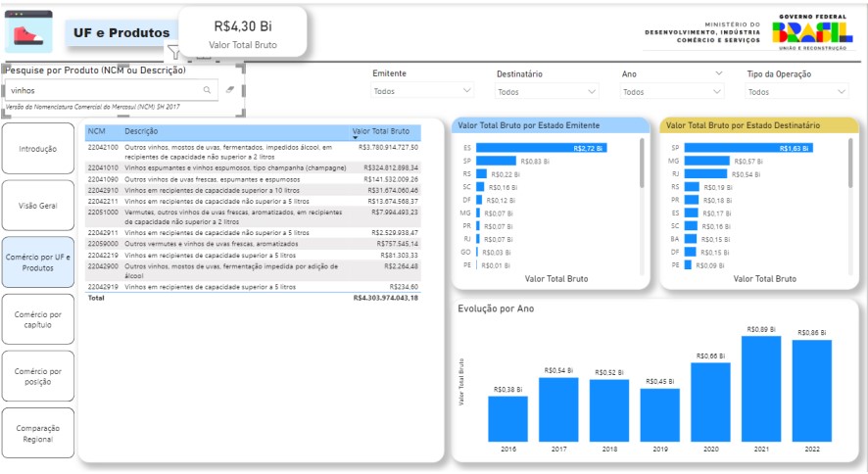Viewport: 868px width, 474px height.
Task: Open the Comércio por posição page
Action: 38,376
